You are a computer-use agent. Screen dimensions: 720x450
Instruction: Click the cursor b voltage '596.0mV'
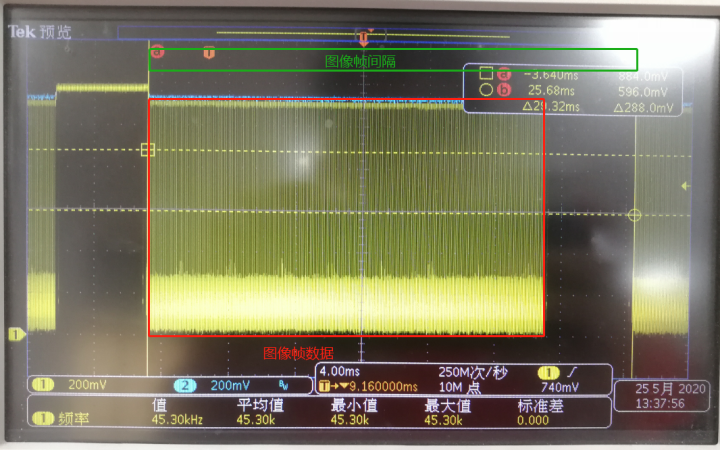coord(643,92)
